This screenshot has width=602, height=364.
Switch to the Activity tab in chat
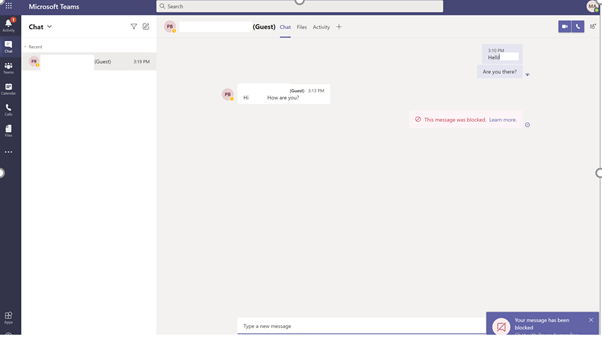pyautogui.click(x=321, y=27)
